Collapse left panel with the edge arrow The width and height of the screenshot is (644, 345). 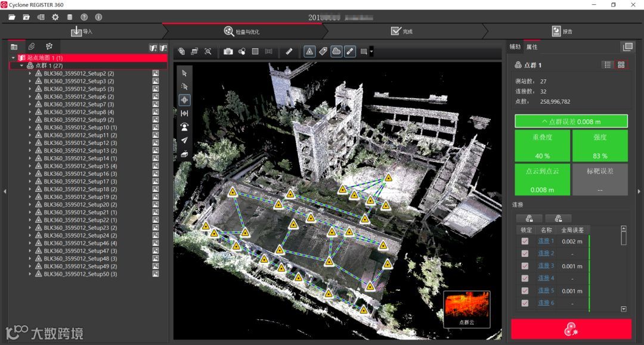coord(5,191)
